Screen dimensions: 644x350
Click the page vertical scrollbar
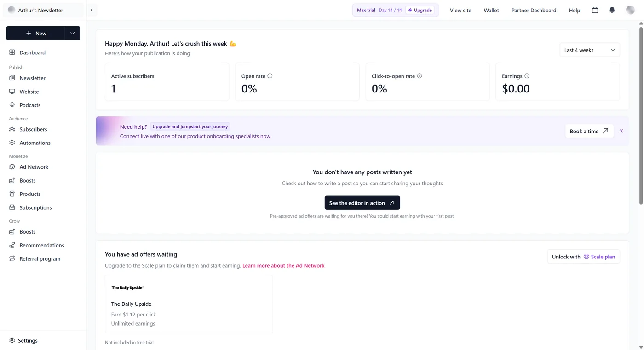tap(641, 115)
